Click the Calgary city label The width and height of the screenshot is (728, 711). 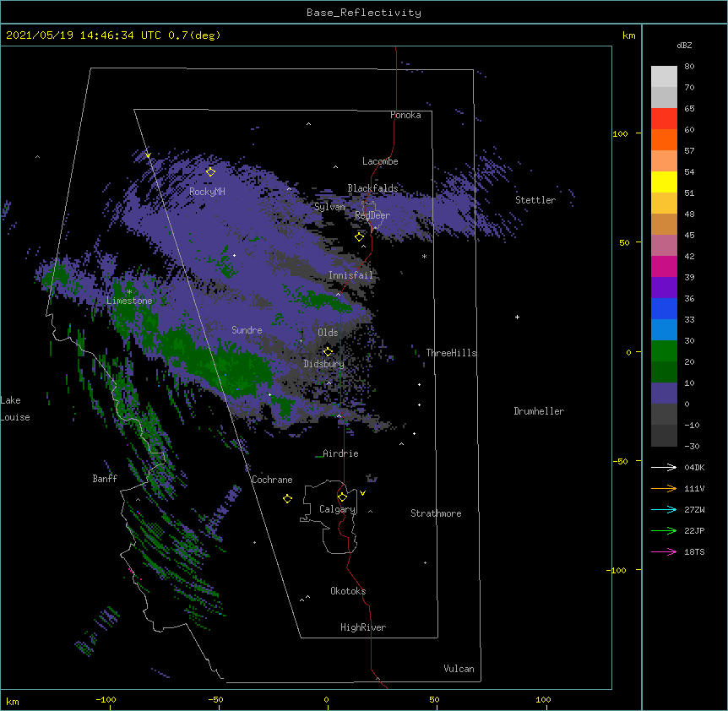(338, 509)
